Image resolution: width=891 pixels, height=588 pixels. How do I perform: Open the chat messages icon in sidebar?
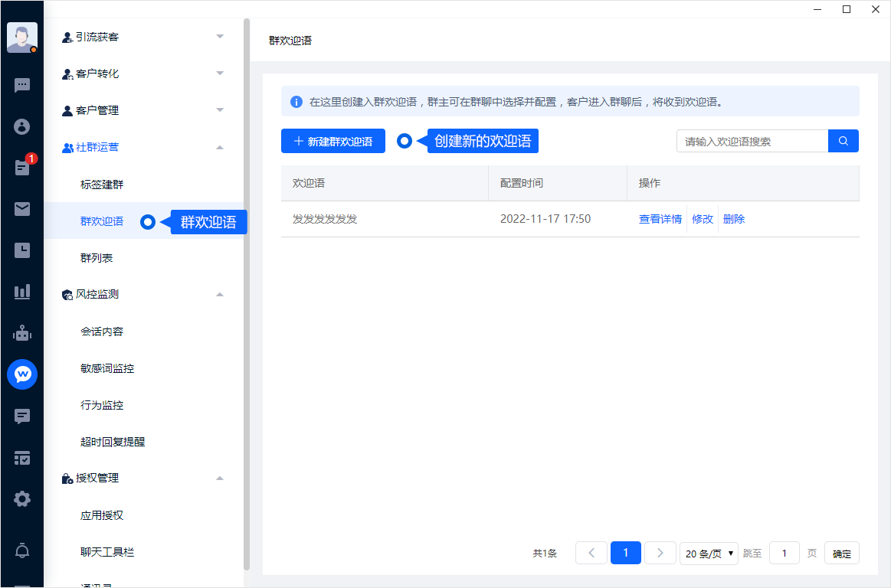22,85
